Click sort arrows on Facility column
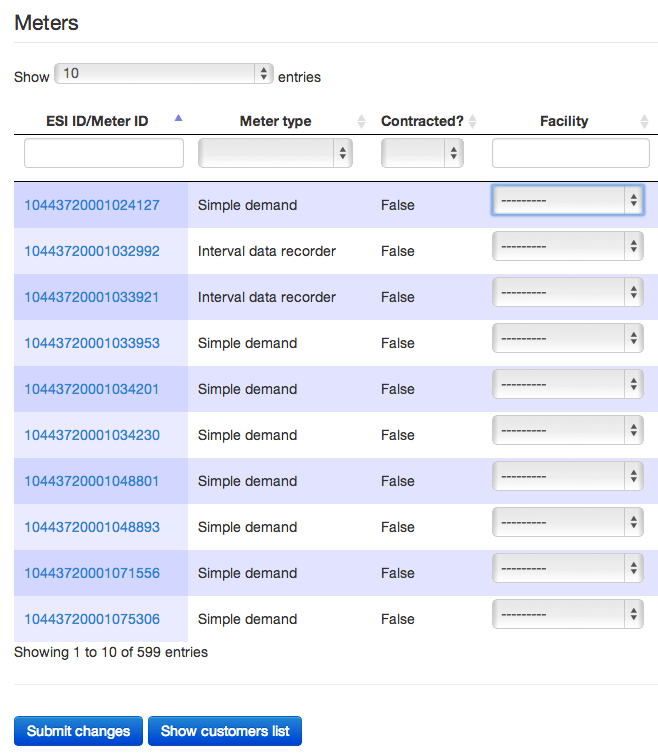Image resolution: width=658 pixels, height=756 pixels. click(644, 121)
